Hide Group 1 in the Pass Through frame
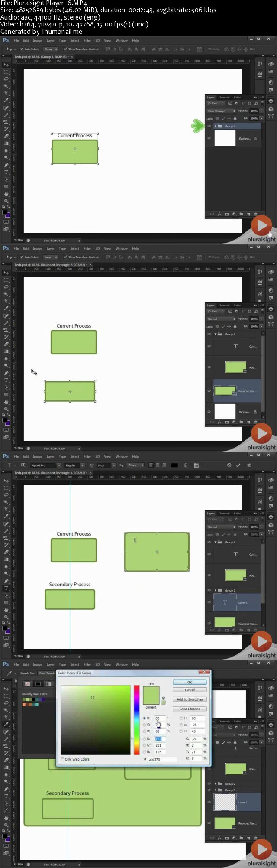The image size is (277, 868). (209, 126)
